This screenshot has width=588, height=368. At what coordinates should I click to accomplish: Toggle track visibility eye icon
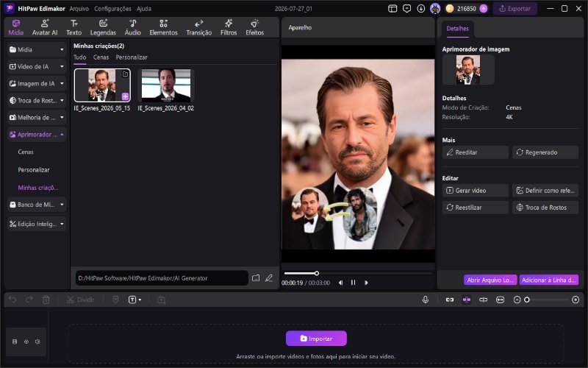point(26,342)
